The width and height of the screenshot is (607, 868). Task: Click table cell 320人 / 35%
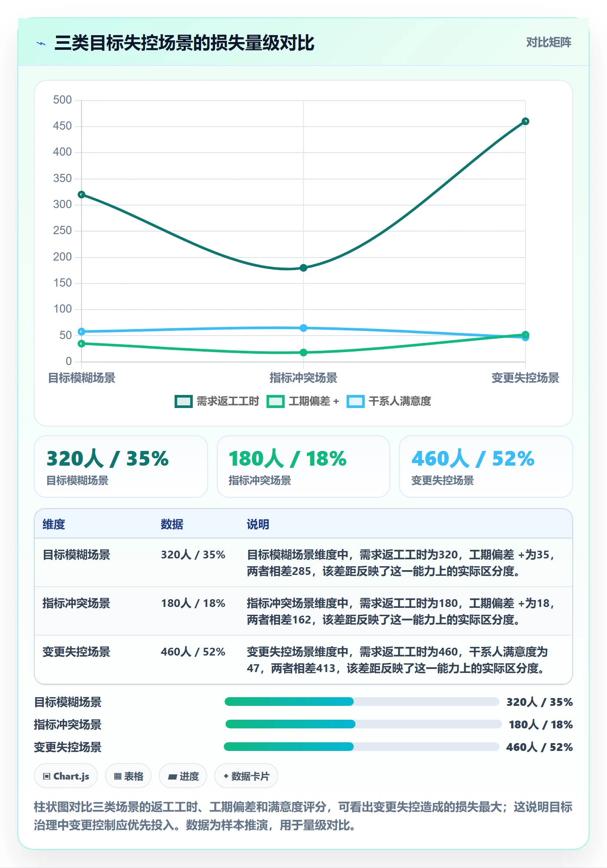[x=193, y=555]
